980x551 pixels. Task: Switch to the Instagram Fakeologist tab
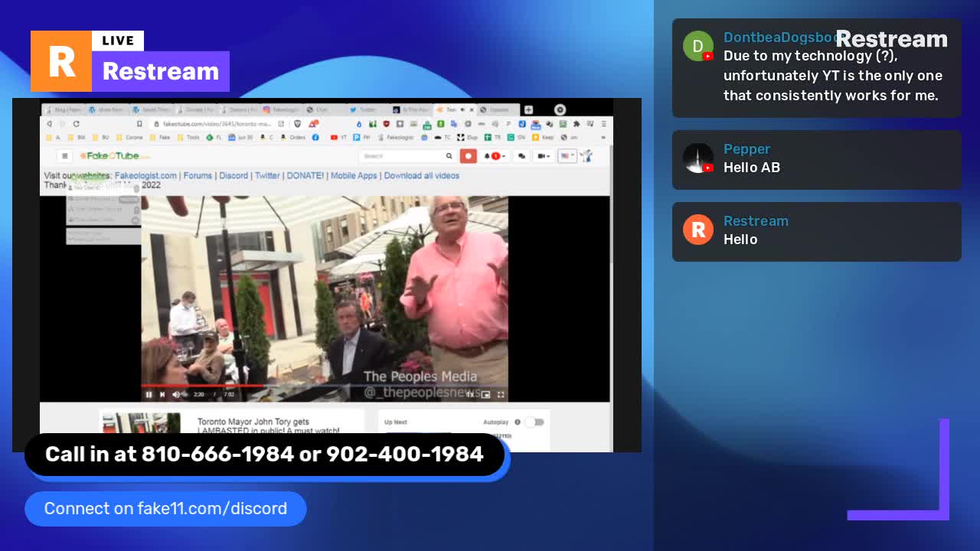[x=282, y=109]
